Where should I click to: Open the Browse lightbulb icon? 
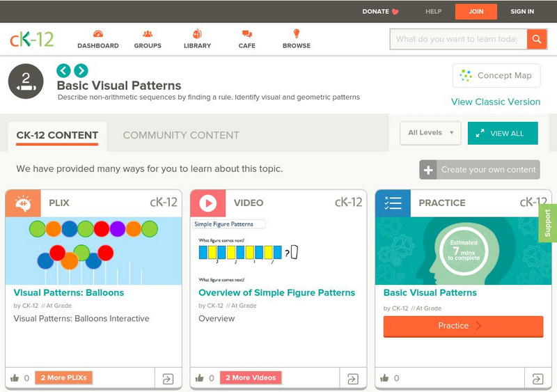tap(297, 33)
